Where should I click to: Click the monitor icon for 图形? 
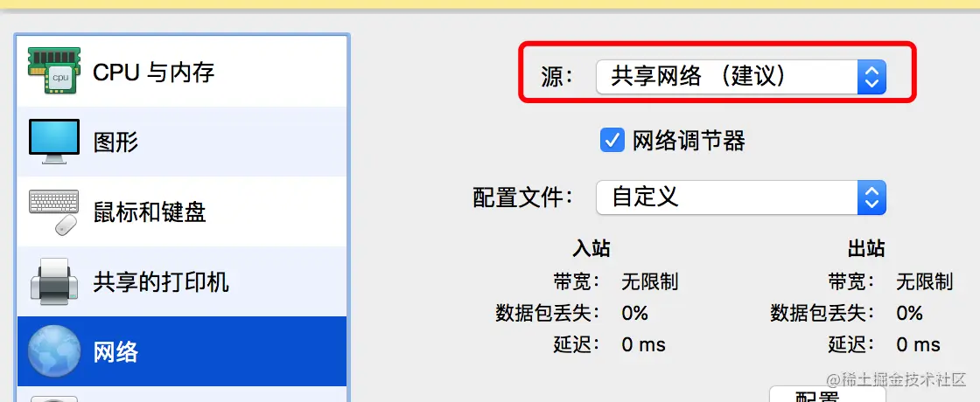53,141
